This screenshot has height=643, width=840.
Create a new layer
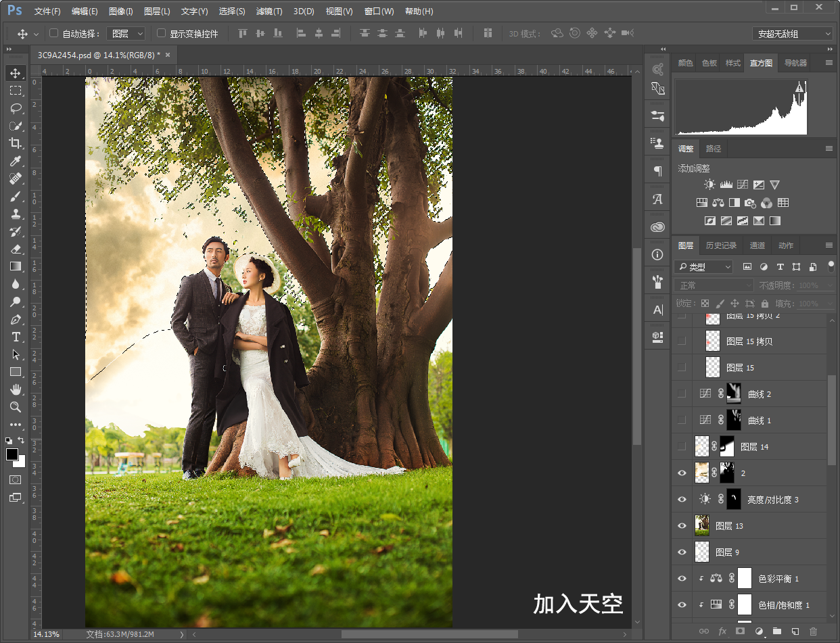[795, 631]
